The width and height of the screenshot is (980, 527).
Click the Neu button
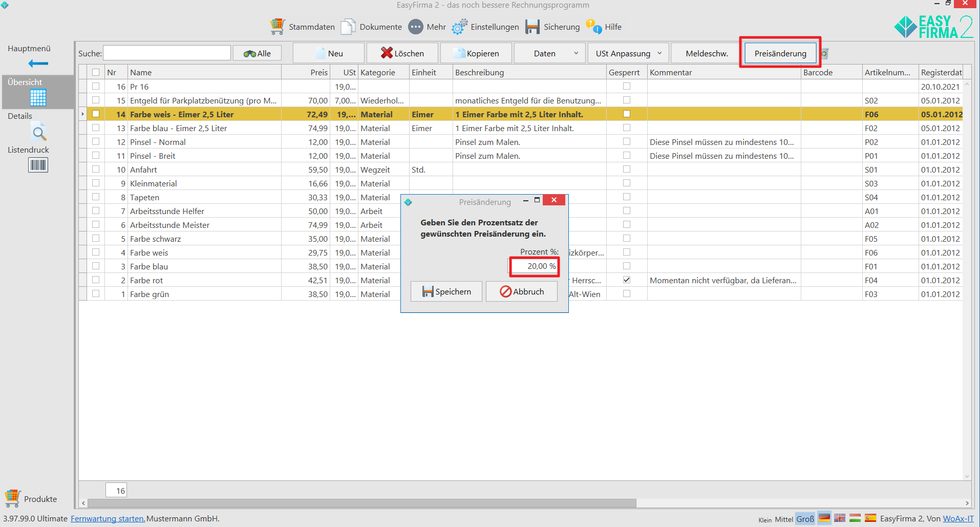(x=329, y=53)
